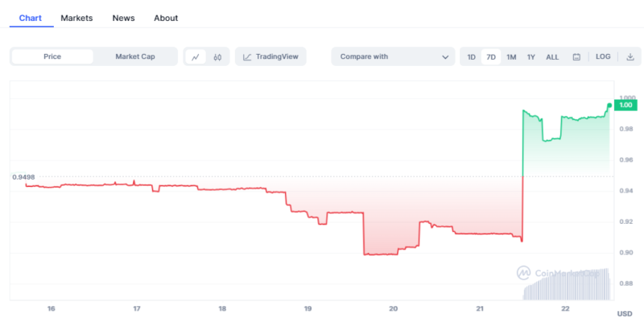Click the Compare with dropdown chevron
The height and width of the screenshot is (327, 644).
[x=446, y=57]
